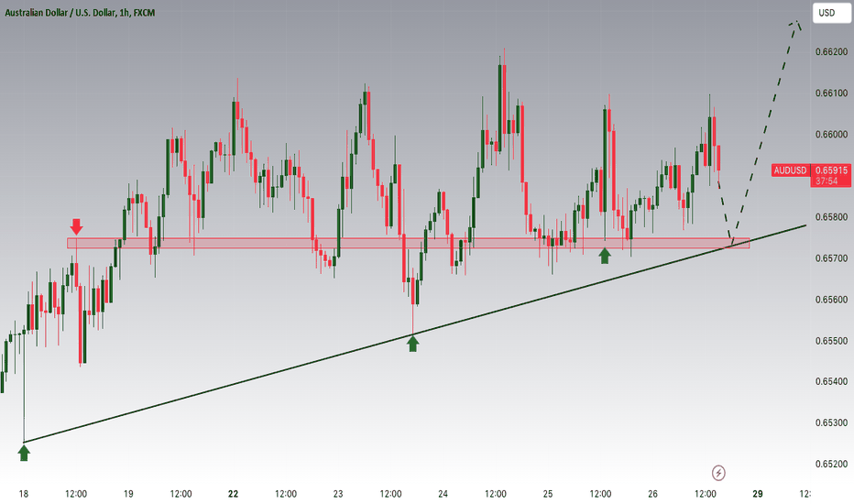Image resolution: width=854 pixels, height=504 pixels.
Task: Click the bold date label 29 on time axis
Action: point(758,494)
